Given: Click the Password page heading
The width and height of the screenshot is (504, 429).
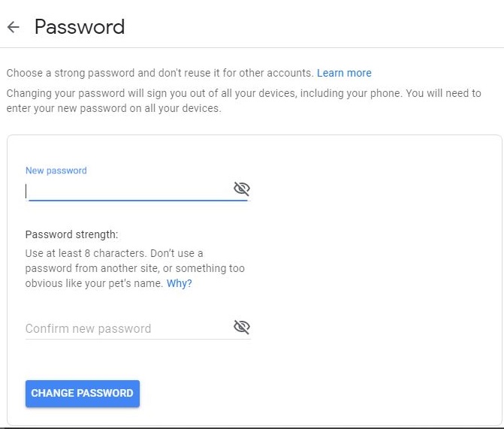Looking at the screenshot, I should (x=80, y=27).
